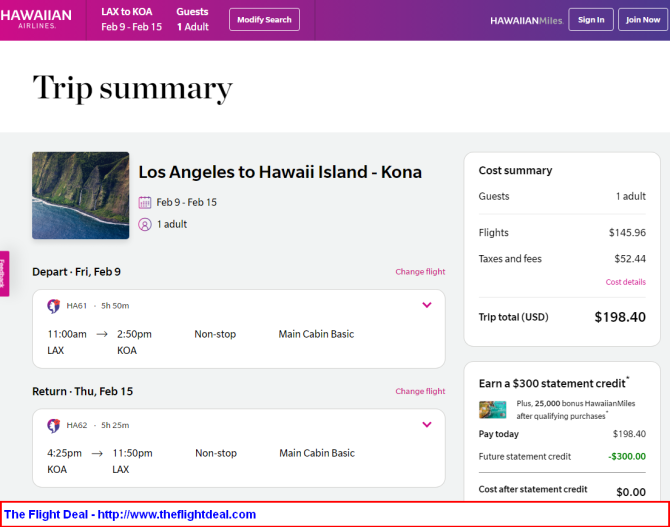
Task: Click the guest person icon beside 1 adult
Action: coord(145,224)
